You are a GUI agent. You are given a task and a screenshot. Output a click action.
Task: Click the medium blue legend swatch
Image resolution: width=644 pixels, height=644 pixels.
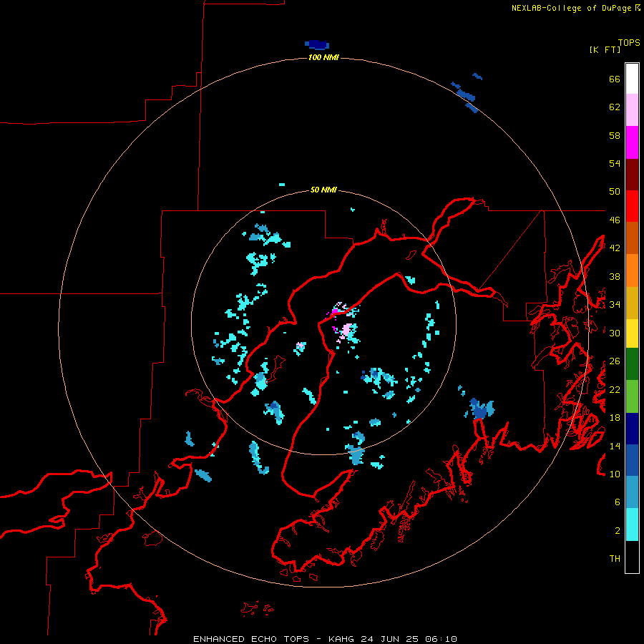click(x=632, y=460)
